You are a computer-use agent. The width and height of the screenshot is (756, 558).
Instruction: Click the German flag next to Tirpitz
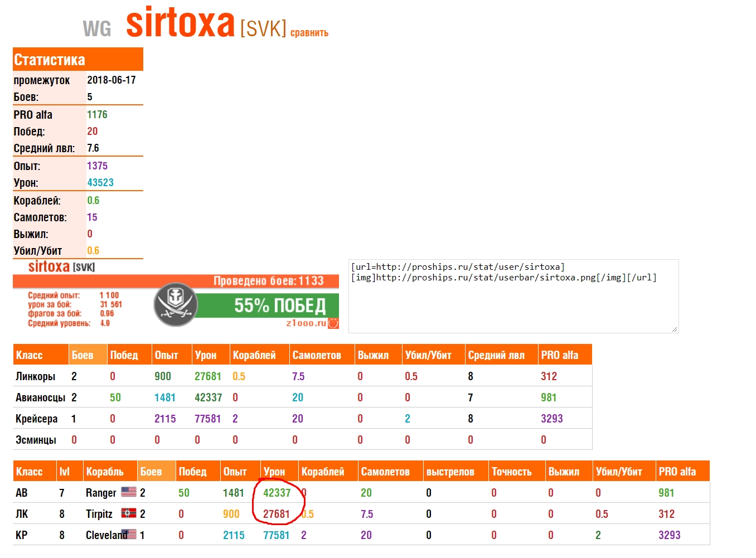pos(129,513)
